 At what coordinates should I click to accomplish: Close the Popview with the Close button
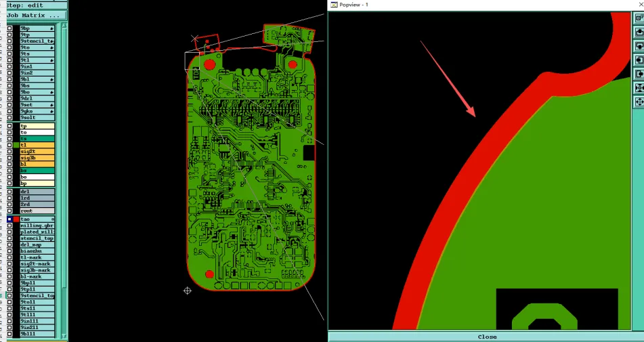click(x=487, y=337)
